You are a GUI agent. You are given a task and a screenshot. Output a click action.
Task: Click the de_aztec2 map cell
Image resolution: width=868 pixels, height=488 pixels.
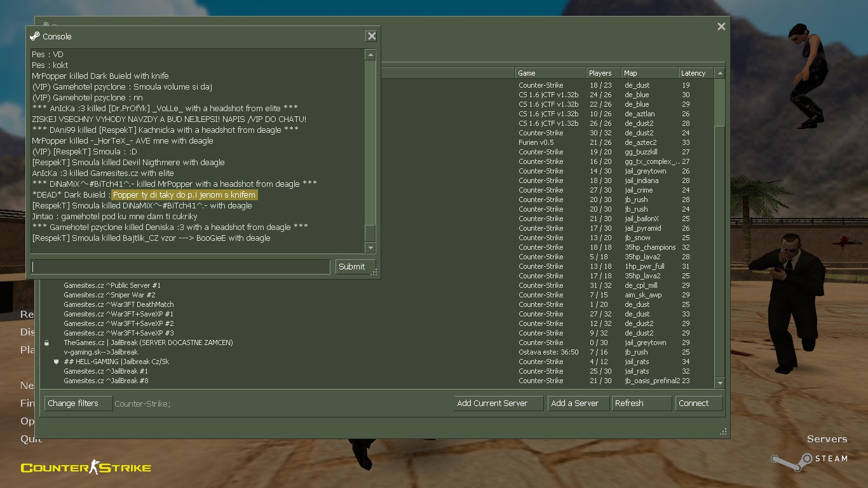(x=641, y=143)
